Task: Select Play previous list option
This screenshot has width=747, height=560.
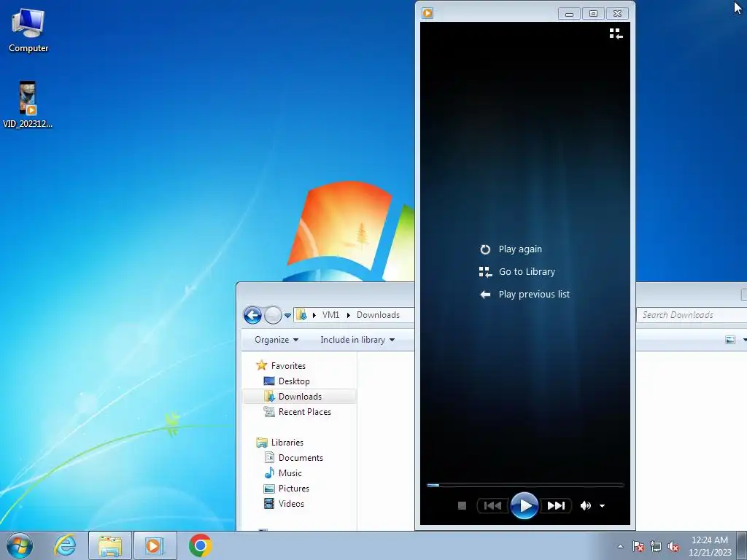Action: tap(525, 295)
